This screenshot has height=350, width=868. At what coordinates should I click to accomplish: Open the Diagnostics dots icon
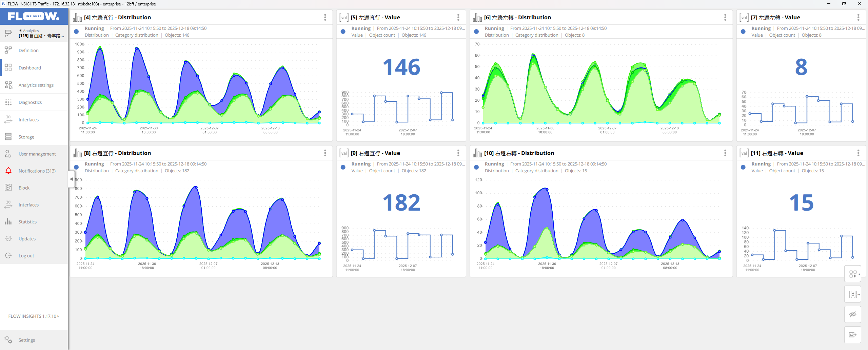(8, 102)
